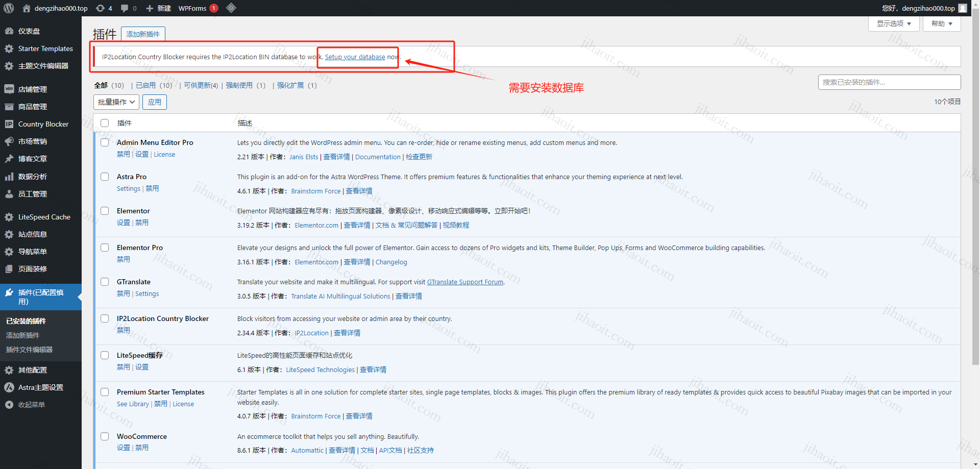The image size is (980, 469).
Task: Check the Astra Pro plugin checkbox
Action: pos(105,177)
